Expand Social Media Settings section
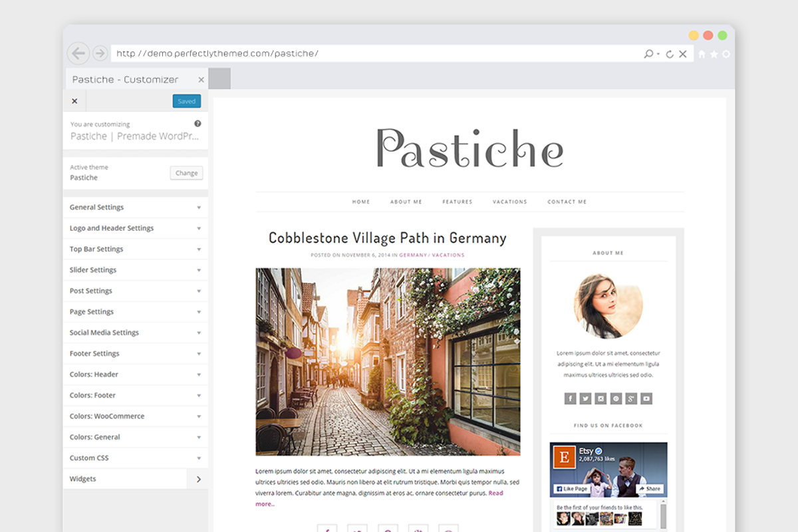The height and width of the screenshot is (532, 798). 136,332
